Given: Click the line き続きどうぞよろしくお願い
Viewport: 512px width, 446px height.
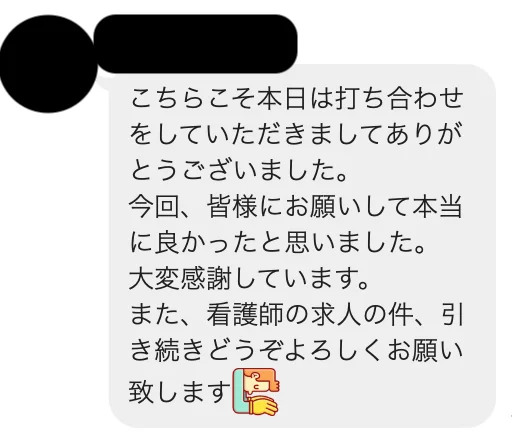Looking at the screenshot, I should pos(296,351).
